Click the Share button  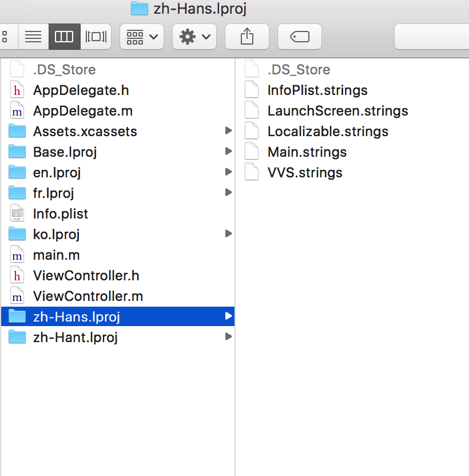tap(247, 37)
